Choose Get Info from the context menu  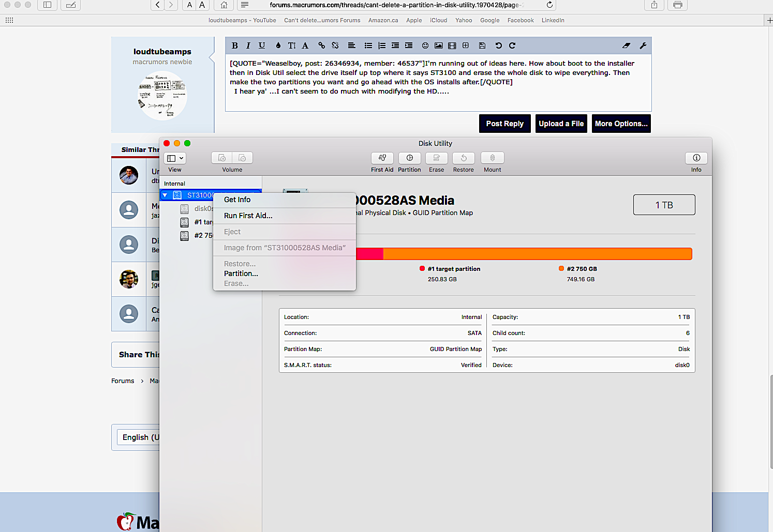285,200
